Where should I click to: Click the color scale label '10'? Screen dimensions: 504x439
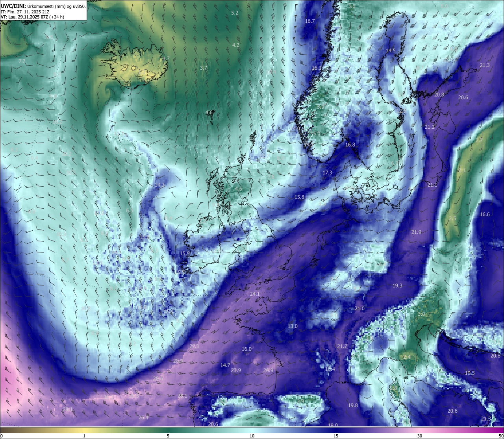tap(252, 436)
